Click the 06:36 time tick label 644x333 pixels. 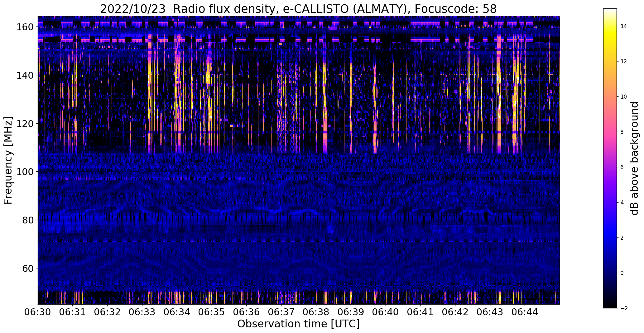tap(246, 312)
